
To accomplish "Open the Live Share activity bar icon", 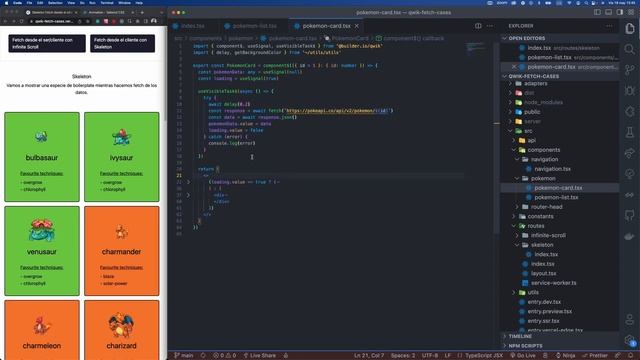I will [630, 153].
